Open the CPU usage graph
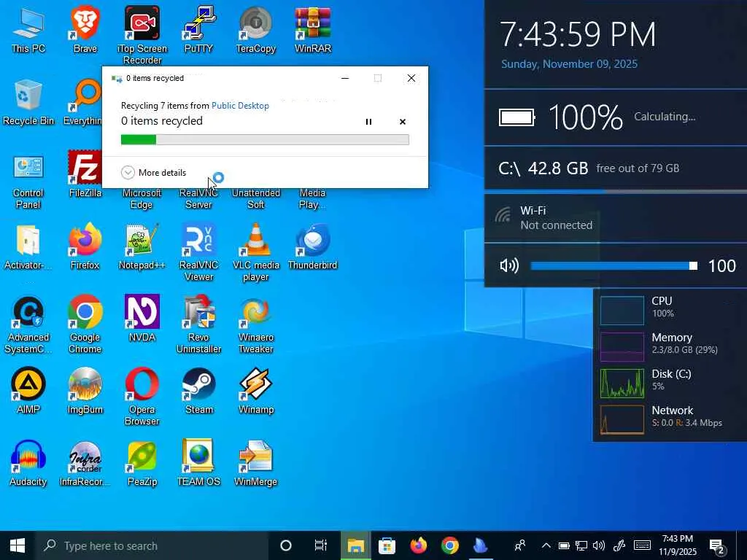747x560 pixels. (x=622, y=310)
